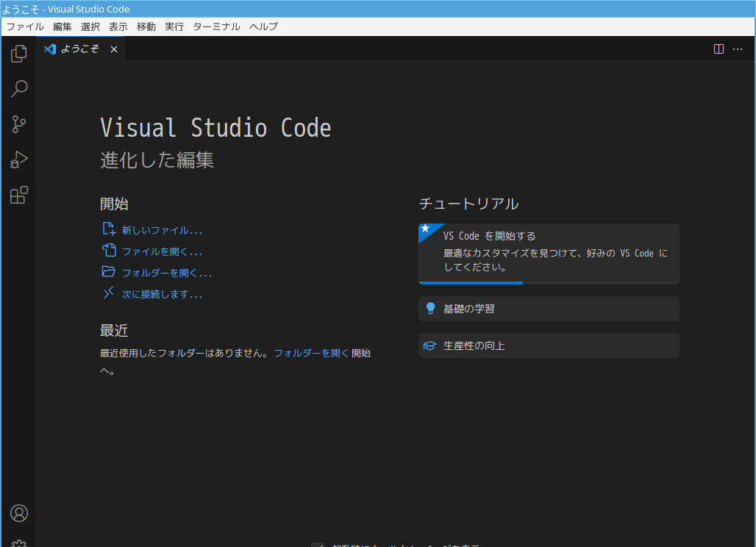This screenshot has height=547, width=756.
Task: Click the ファイルを開く... link
Action: pos(162,251)
